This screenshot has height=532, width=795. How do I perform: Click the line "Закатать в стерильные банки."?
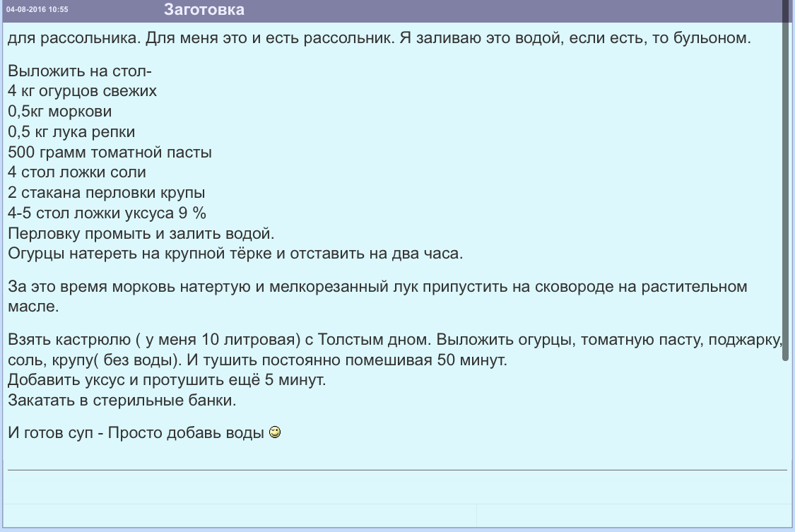click(x=122, y=401)
